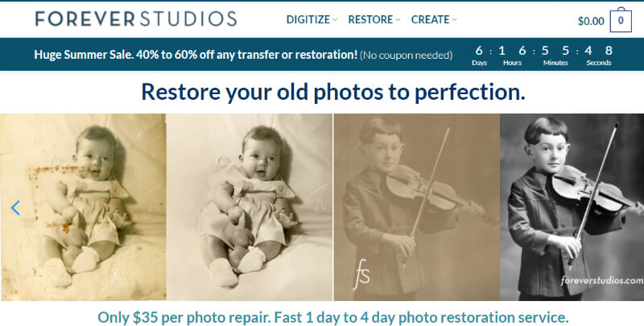This screenshot has height=326, width=644.
Task: Click the countdown Seconds counter
Action: pyautogui.click(x=598, y=56)
